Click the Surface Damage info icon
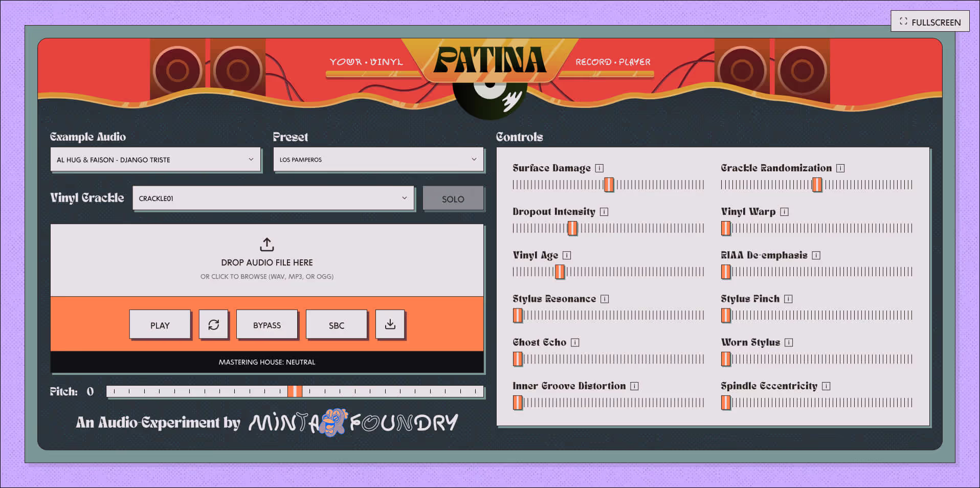The image size is (980, 488). (599, 168)
